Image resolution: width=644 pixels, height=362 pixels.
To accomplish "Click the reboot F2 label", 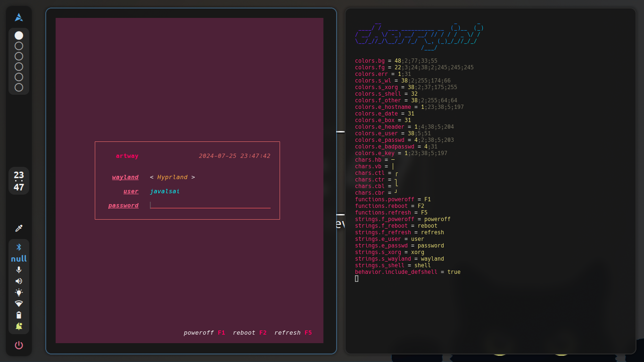I will [x=249, y=333].
